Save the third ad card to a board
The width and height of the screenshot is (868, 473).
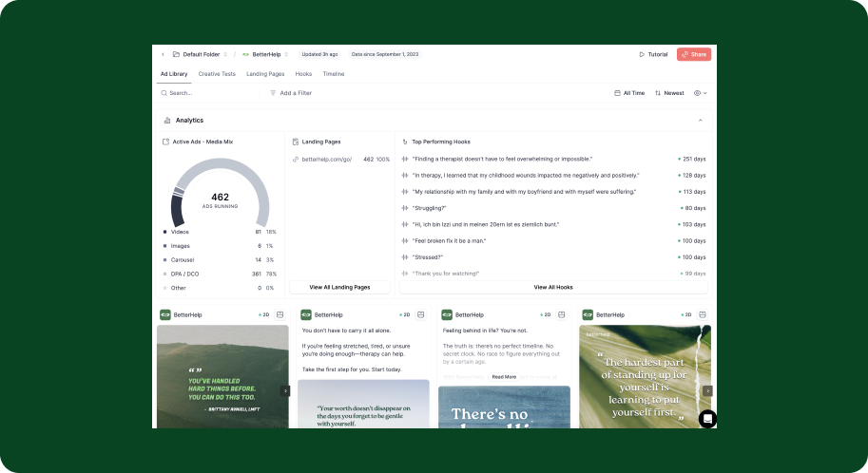561,314
